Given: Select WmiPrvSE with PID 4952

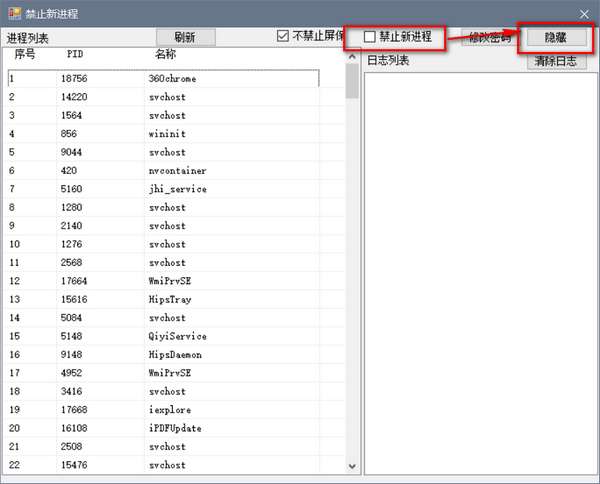Looking at the screenshot, I should [163, 373].
